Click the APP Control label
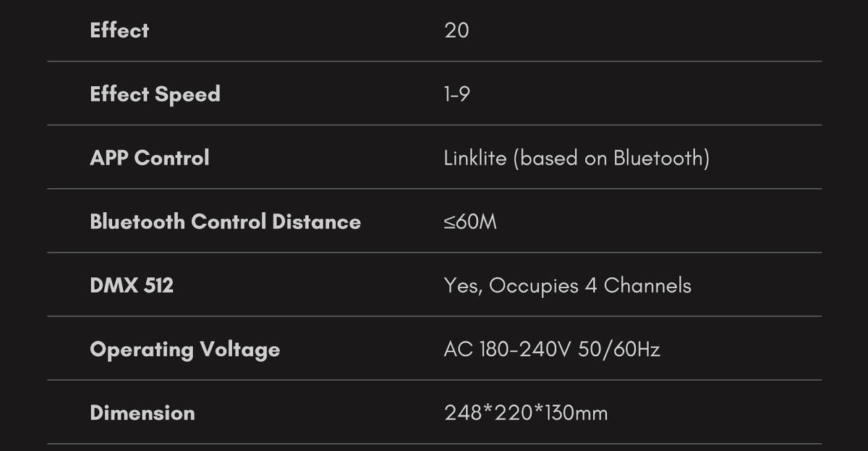This screenshot has width=868, height=451. (x=150, y=158)
